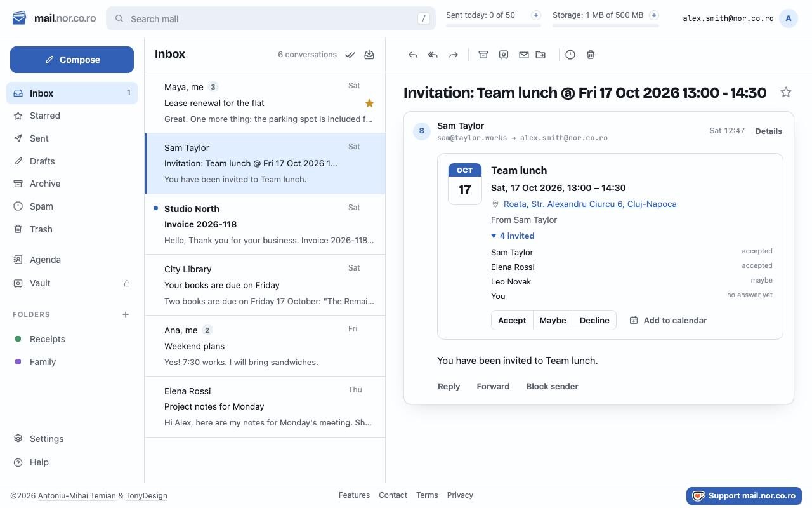
Task: Click the Storage usage progress bar
Action: click(606, 25)
